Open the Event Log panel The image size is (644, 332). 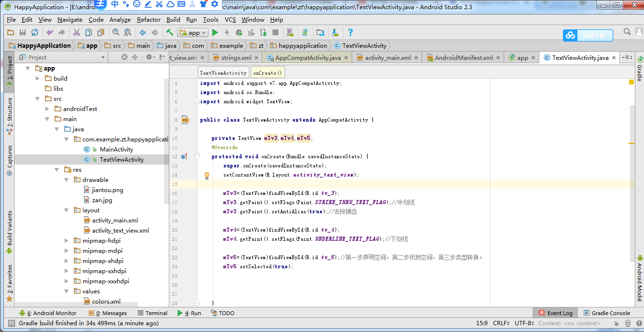[x=555, y=313]
